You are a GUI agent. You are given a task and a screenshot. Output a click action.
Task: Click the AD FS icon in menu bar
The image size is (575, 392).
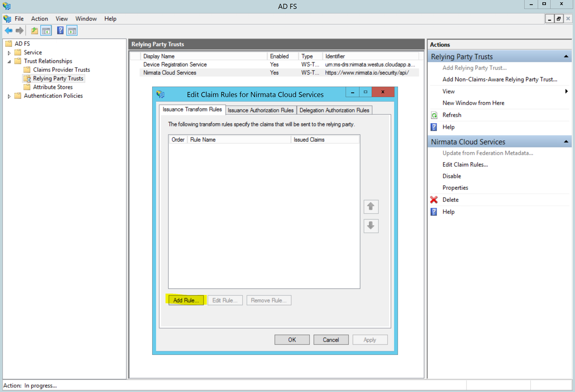tap(7, 19)
